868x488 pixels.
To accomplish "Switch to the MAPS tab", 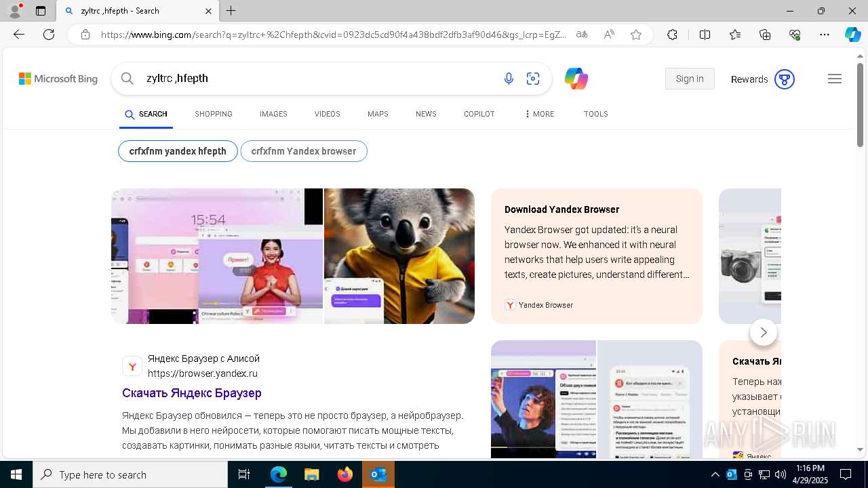I will pyautogui.click(x=378, y=114).
